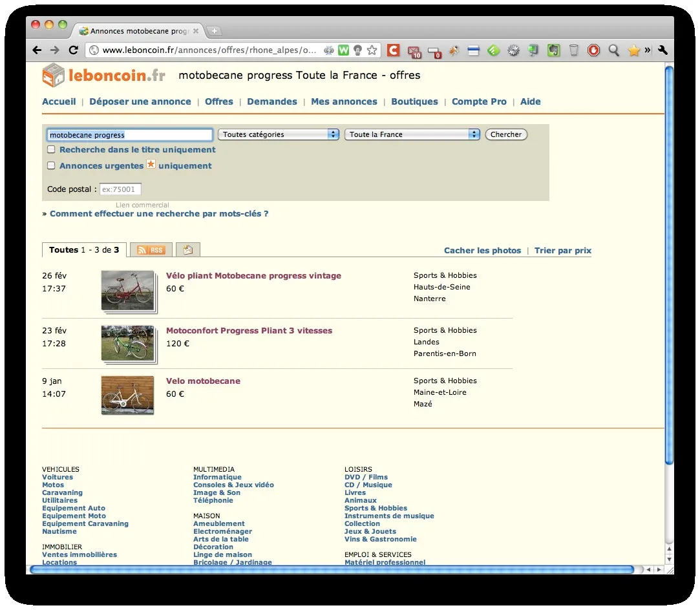
Task: Click the browser address bar URL
Action: pos(209,50)
